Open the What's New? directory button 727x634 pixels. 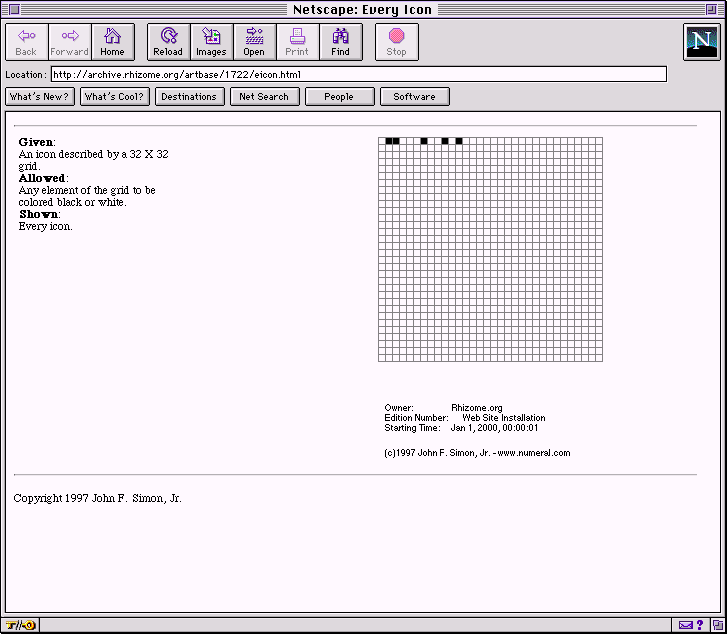40,97
